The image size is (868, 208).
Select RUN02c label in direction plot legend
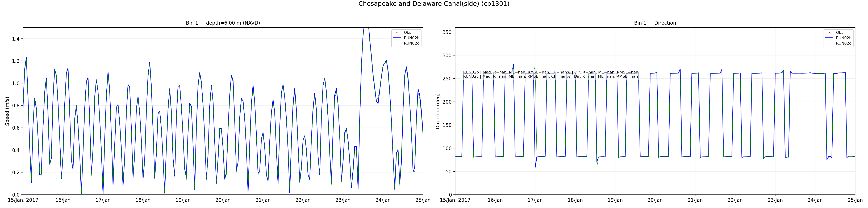[x=843, y=43]
